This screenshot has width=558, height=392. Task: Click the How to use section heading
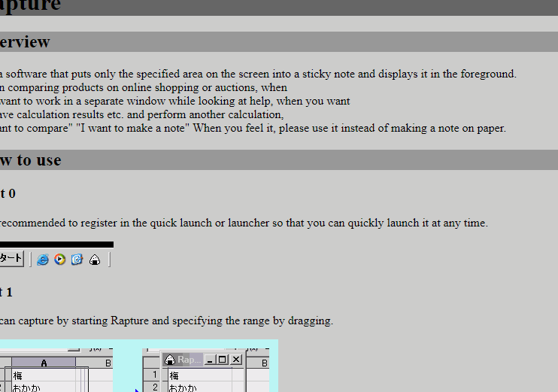tap(30, 160)
